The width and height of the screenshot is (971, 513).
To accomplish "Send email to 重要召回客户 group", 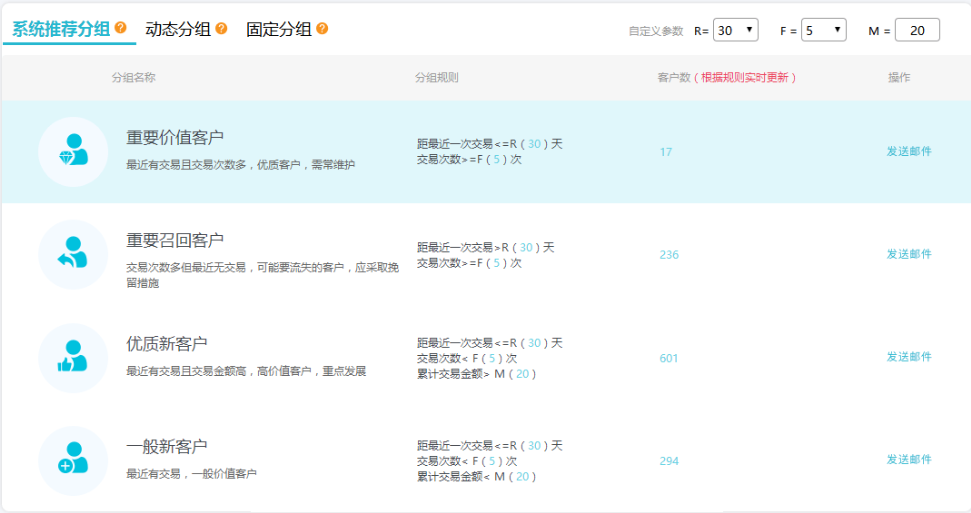I will 909,254.
